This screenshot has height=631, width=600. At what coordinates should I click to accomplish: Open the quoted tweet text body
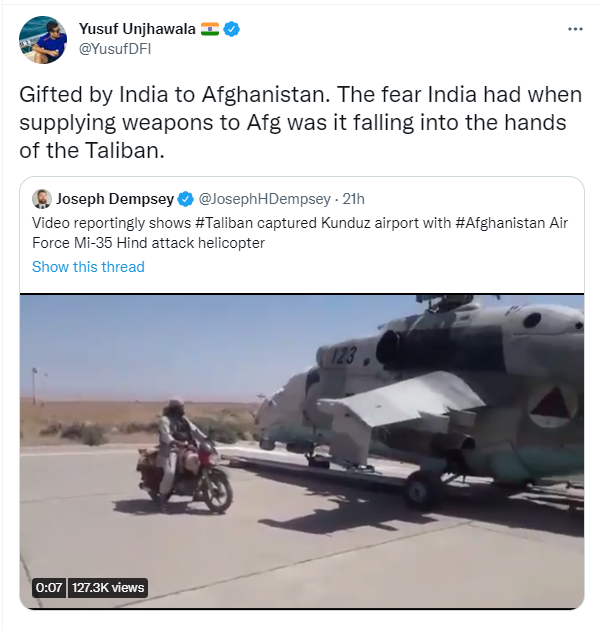click(300, 233)
